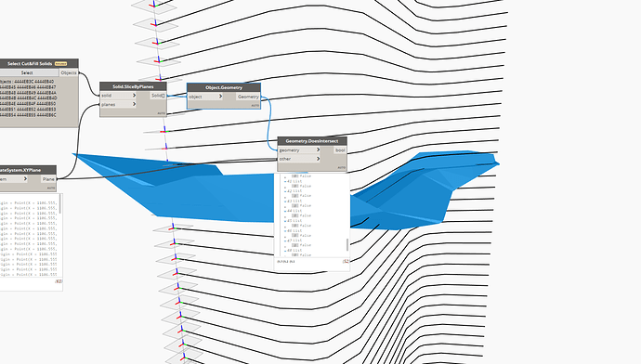Click the solid input port chevron

click(134, 96)
